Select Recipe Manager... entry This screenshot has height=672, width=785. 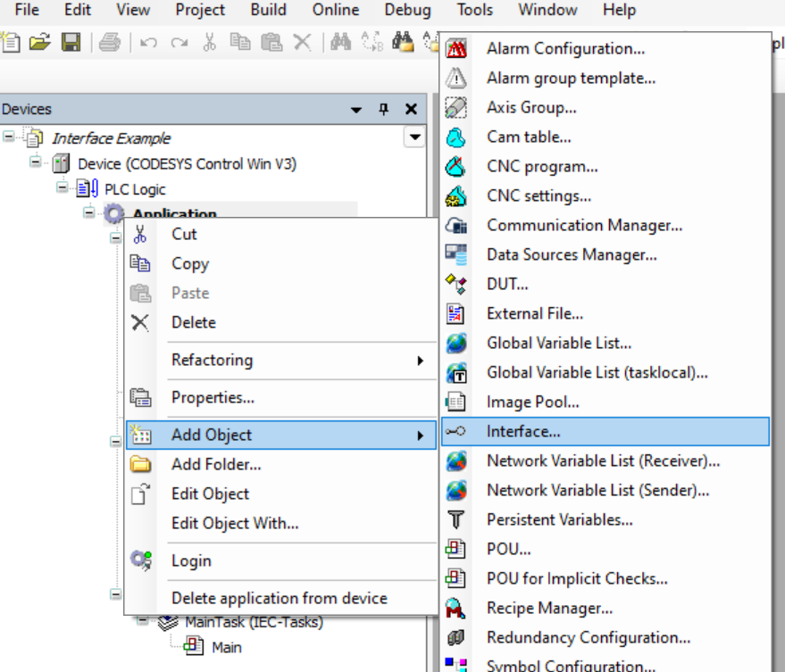tap(605, 608)
